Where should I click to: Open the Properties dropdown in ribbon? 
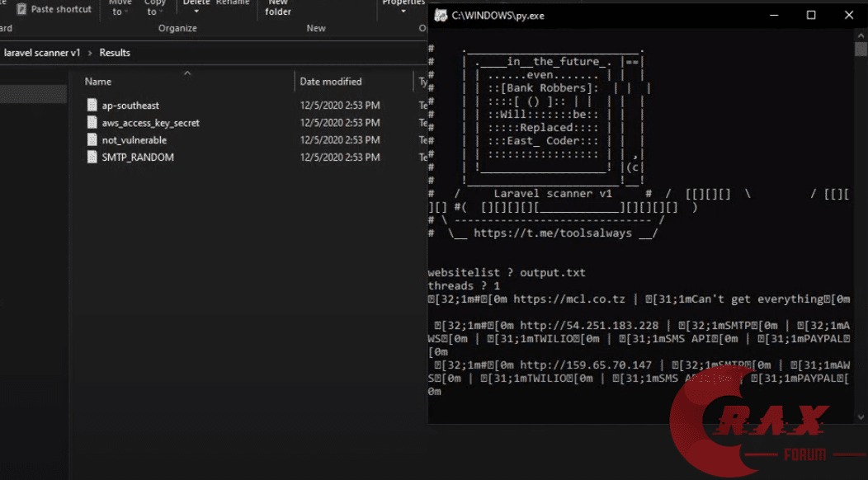click(x=403, y=7)
